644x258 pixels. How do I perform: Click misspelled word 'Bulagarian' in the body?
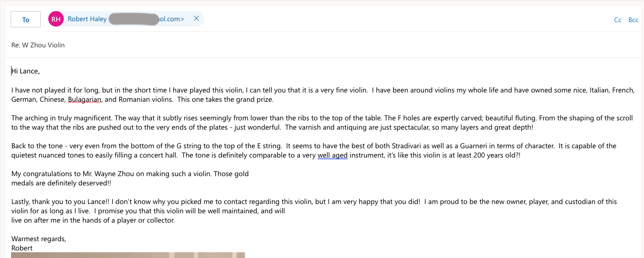click(85, 100)
